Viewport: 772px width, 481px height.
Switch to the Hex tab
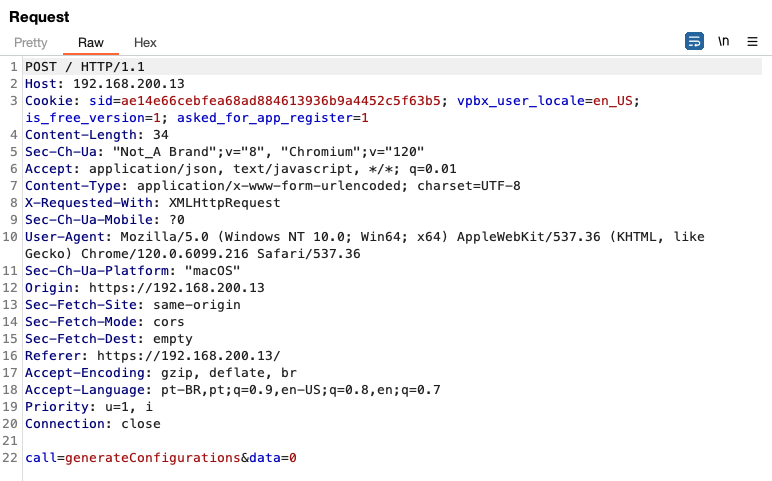[145, 43]
